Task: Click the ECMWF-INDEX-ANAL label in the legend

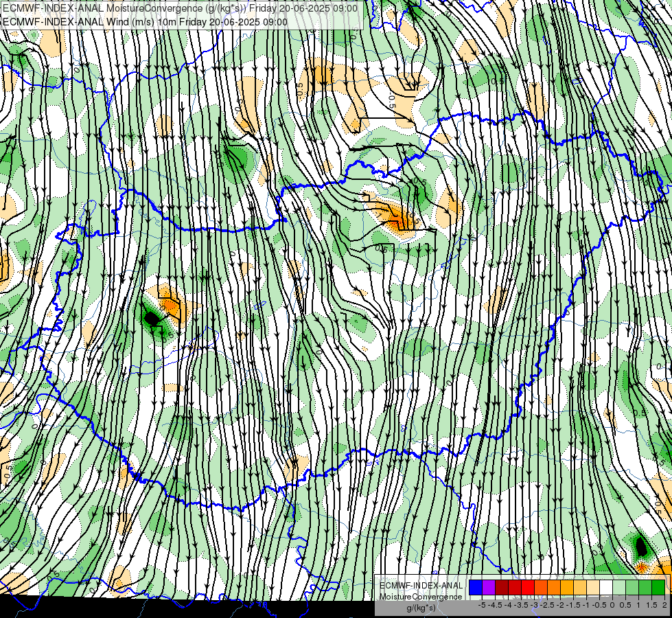Action: coord(421,586)
